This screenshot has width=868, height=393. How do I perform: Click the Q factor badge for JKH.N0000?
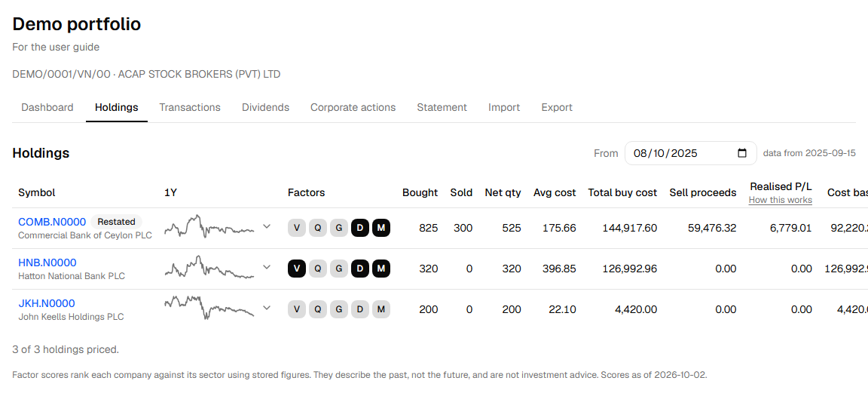(318, 309)
